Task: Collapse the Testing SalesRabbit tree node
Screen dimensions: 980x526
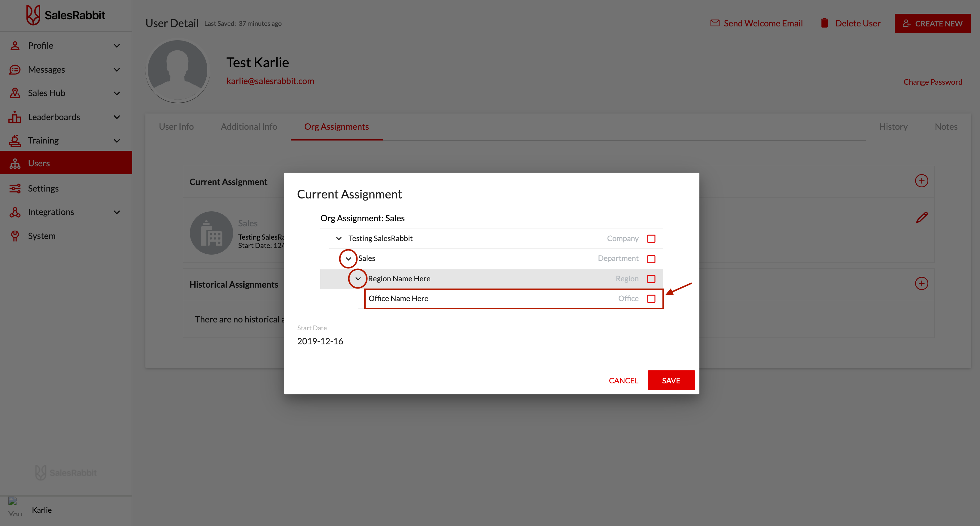Action: (x=339, y=239)
